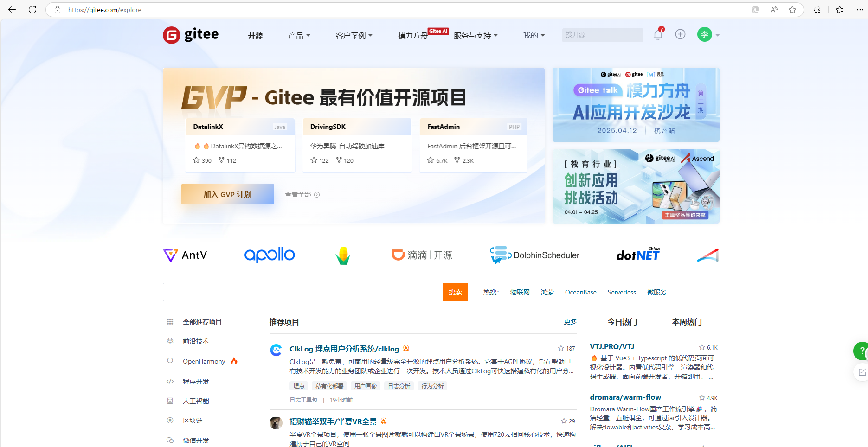Select 全部推荐项目 category
This screenshot has width=868, height=447.
202,322
